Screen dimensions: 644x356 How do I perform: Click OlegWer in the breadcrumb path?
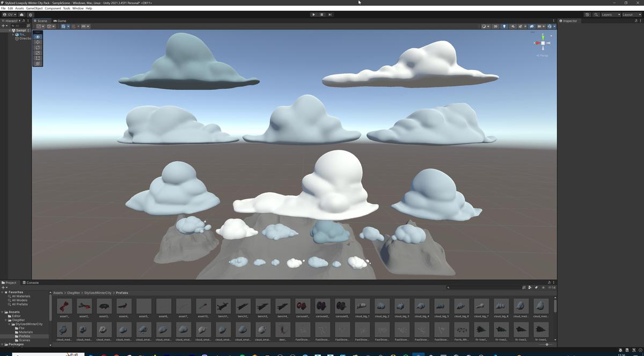click(x=74, y=293)
